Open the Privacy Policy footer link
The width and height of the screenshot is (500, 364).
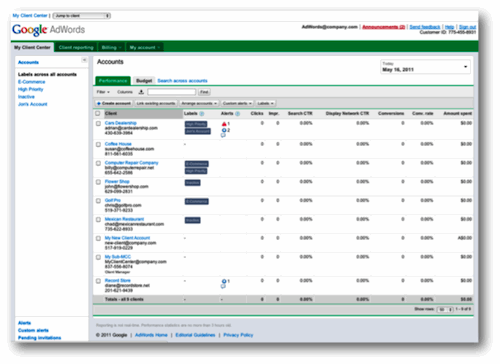click(238, 335)
